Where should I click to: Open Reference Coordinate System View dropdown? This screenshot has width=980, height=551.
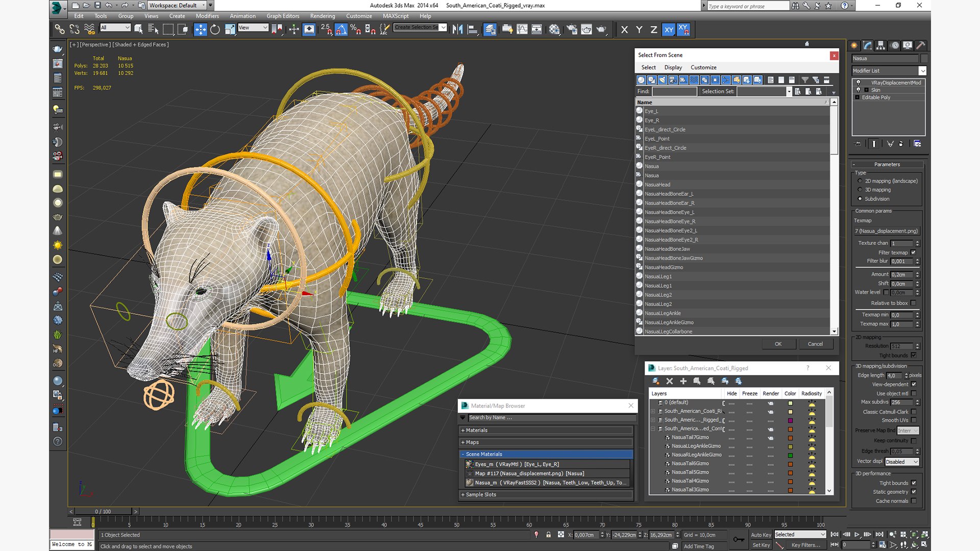pyautogui.click(x=253, y=28)
